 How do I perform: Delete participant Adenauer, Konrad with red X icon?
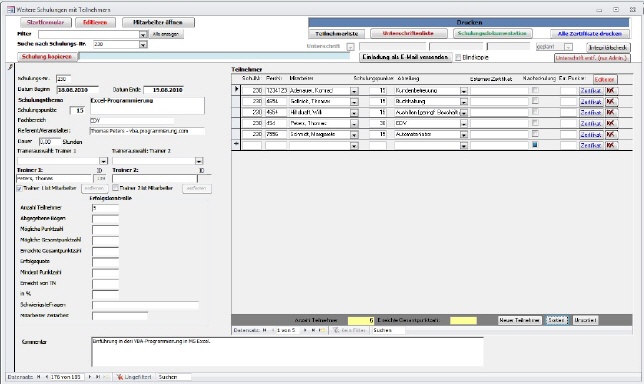coord(611,91)
